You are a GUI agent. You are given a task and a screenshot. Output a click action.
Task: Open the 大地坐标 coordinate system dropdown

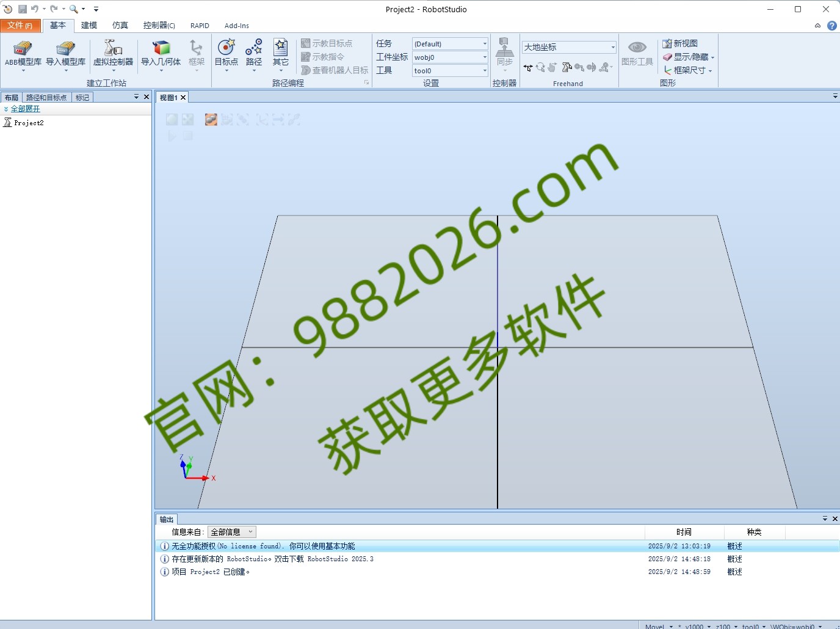coord(569,47)
